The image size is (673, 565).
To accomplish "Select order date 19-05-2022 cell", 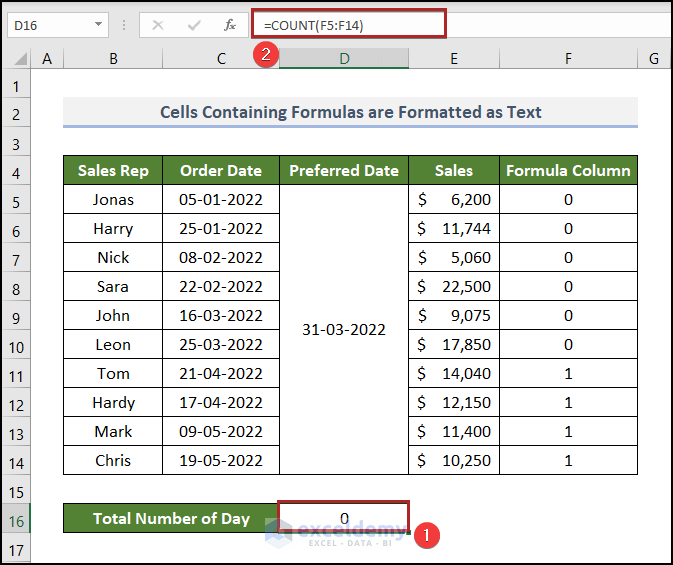I will [221, 460].
